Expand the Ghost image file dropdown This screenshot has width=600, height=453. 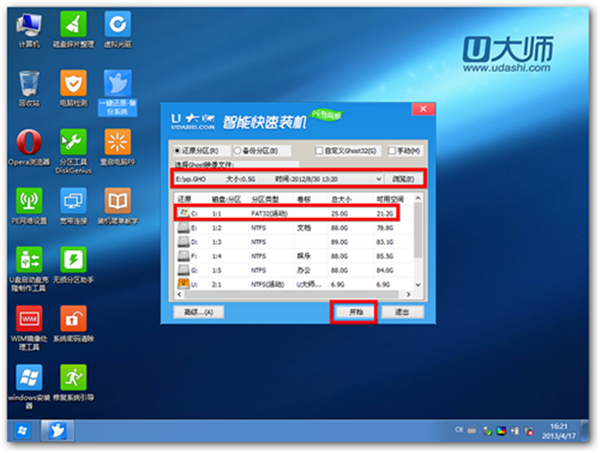[x=378, y=178]
